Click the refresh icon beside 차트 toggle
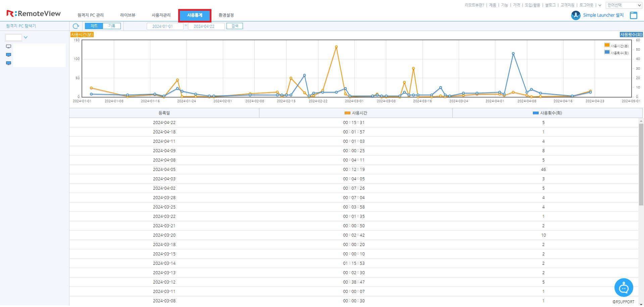Image resolution: width=644 pixels, height=307 pixels. pos(76,26)
